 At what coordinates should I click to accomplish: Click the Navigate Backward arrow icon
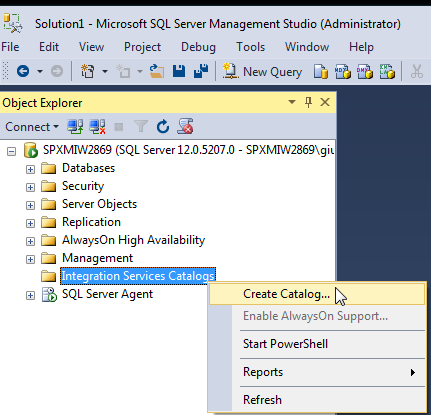23,71
